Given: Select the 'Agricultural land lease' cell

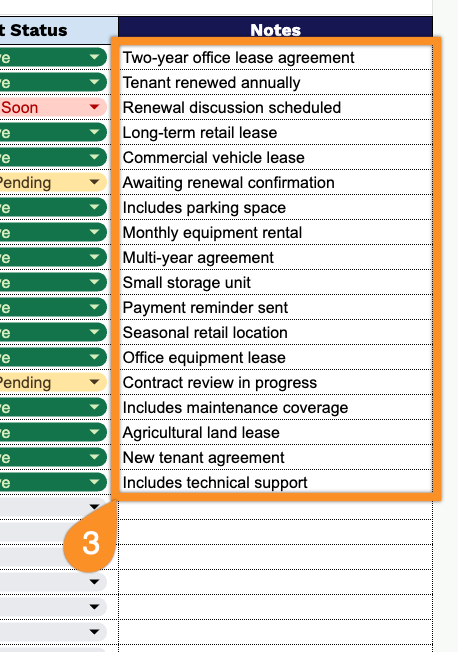Looking at the screenshot, I should tap(275, 432).
